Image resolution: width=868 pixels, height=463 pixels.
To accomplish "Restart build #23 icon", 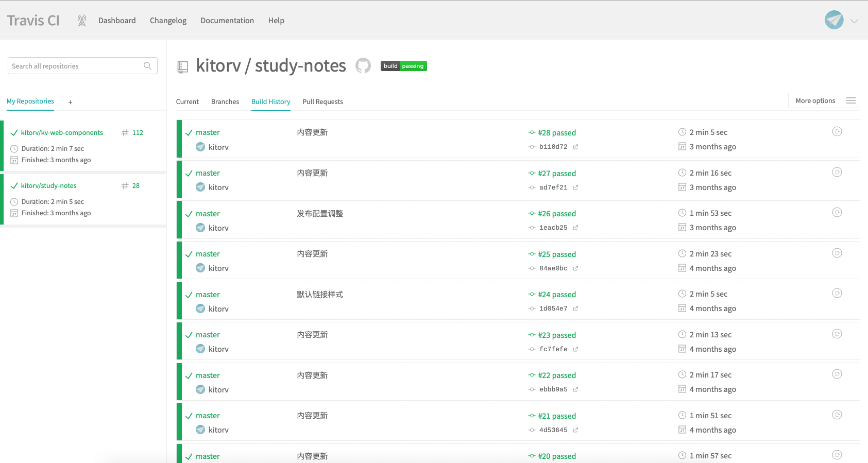I will 837,334.
